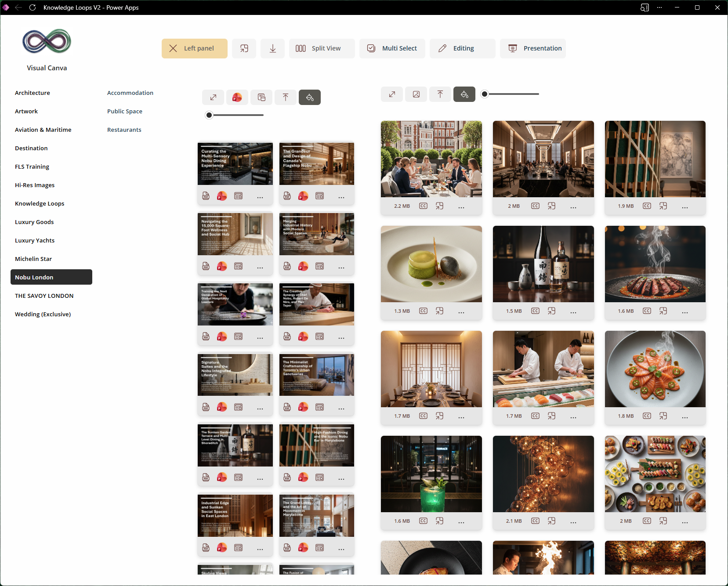Click expand arrows icon above image gallery
Image resolution: width=728 pixels, height=586 pixels.
(392, 94)
